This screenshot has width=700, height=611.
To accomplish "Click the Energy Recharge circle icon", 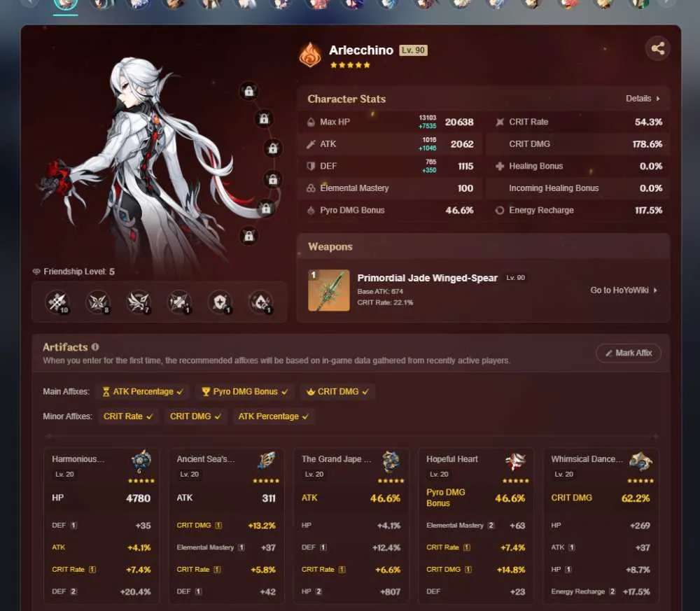I will point(500,210).
